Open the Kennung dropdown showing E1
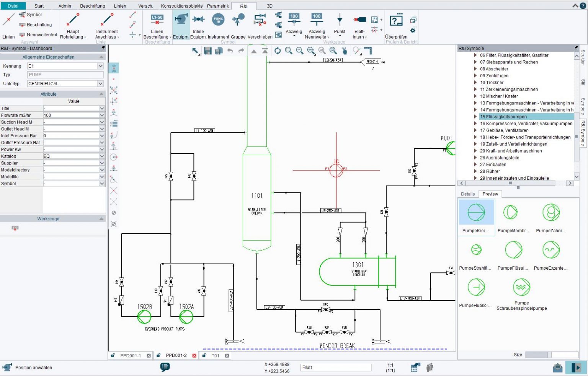This screenshot has height=376, width=588. coord(100,66)
